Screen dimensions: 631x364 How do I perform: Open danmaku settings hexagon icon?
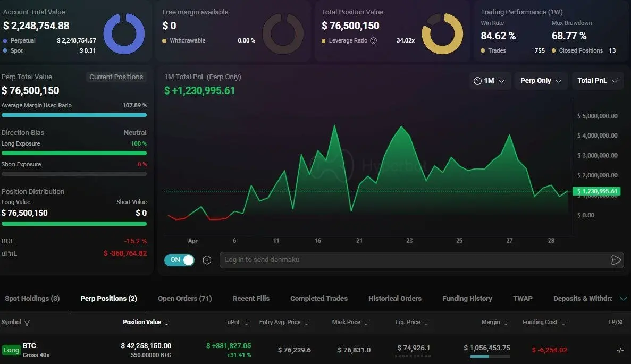click(x=207, y=260)
